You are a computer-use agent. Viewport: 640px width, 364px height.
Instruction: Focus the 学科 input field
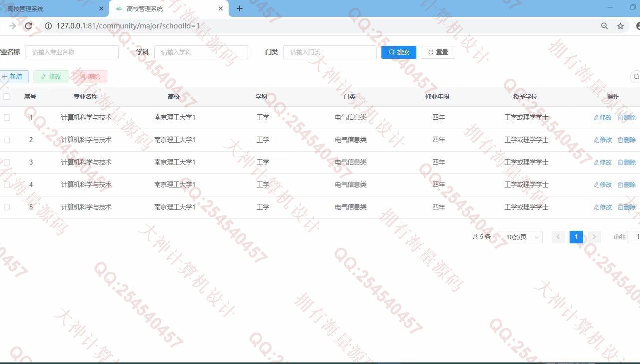201,52
